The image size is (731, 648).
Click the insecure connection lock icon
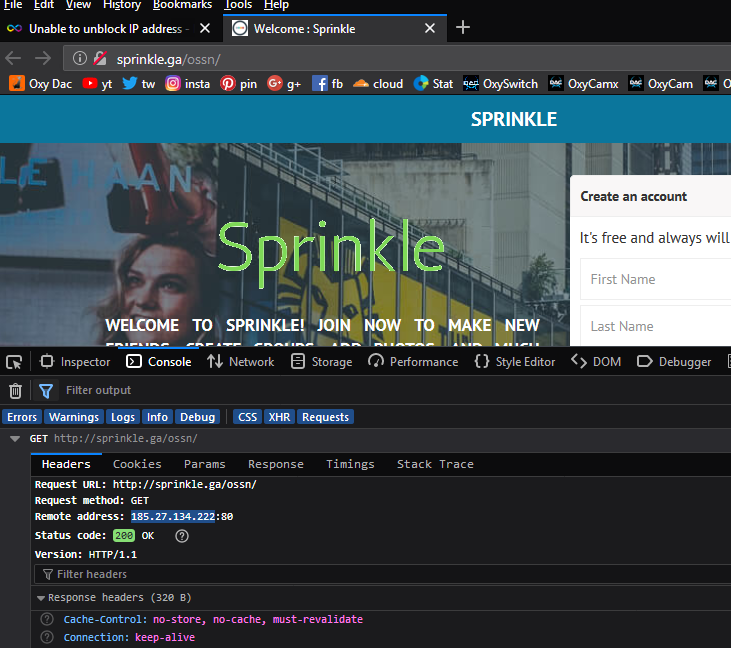coord(100,58)
